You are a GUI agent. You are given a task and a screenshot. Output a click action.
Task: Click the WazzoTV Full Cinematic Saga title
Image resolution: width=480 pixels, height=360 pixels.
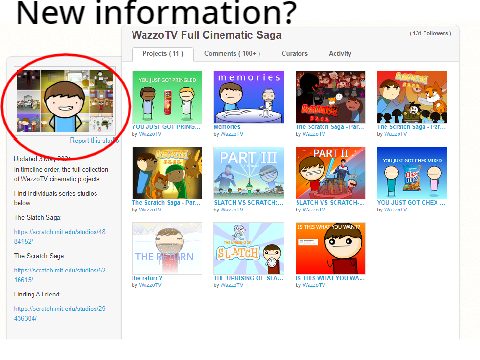click(207, 35)
